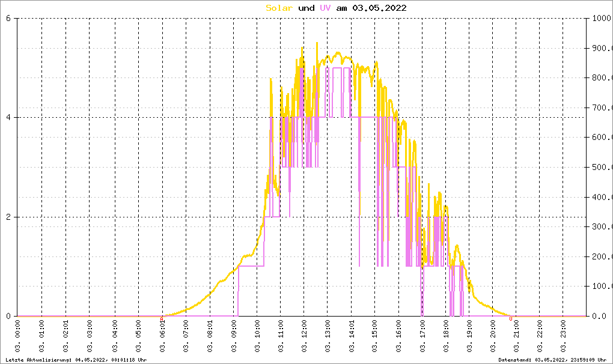Click the right axis value "800.0"
Image resolution: width=613 pixels, height=364 pixels.
(602, 77)
